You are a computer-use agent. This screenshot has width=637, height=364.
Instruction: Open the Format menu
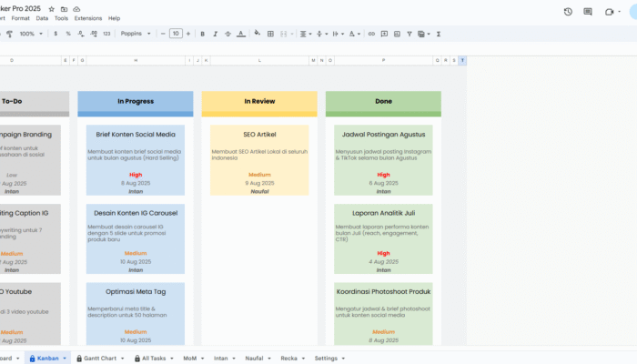coord(20,18)
